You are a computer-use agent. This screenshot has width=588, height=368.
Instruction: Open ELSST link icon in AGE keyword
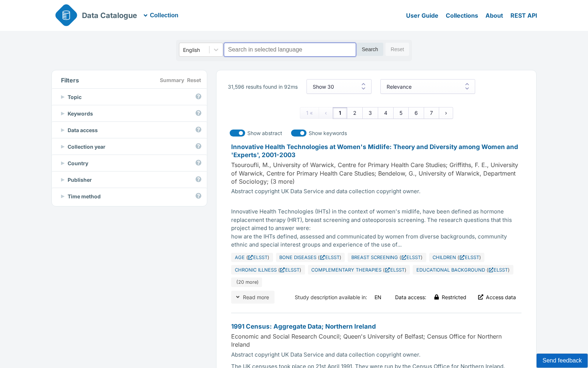(x=250, y=257)
